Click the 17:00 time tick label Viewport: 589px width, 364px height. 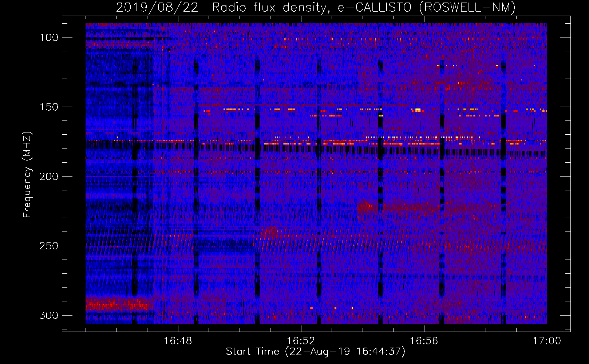point(547,341)
